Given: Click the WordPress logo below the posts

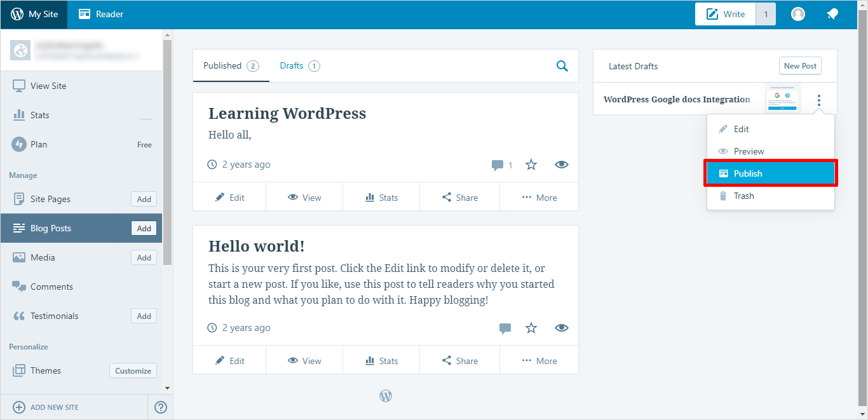Looking at the screenshot, I should [386, 396].
